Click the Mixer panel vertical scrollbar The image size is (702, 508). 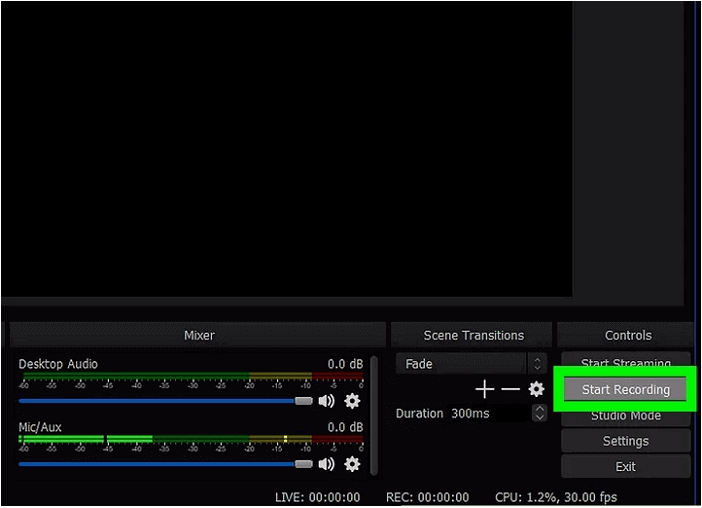click(373, 415)
